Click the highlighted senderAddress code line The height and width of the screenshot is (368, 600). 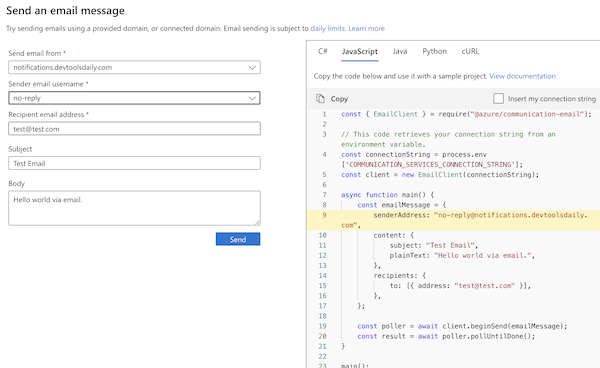click(x=453, y=220)
